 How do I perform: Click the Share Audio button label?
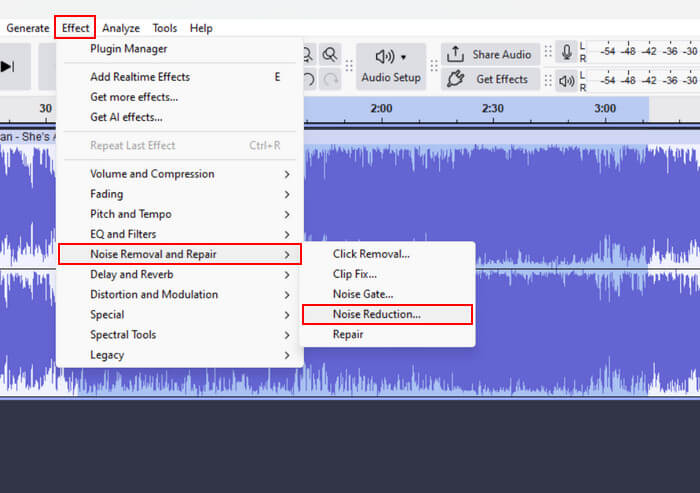tap(502, 54)
